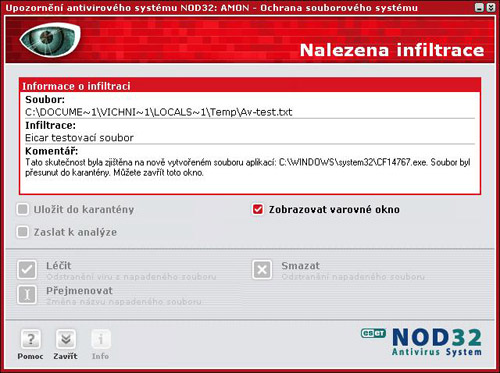500x373 pixels.
Task: Click the Léčit action label
Action: coord(59,266)
